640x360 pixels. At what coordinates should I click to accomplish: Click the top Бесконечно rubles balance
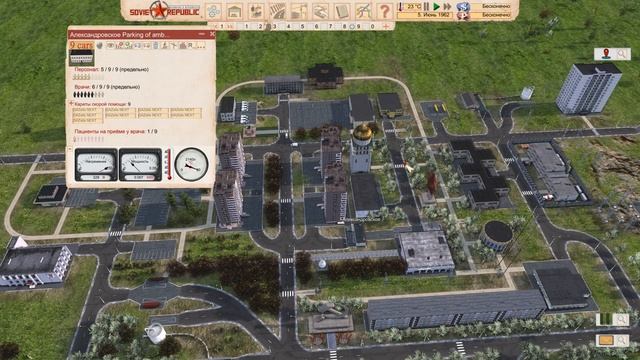click(496, 6)
